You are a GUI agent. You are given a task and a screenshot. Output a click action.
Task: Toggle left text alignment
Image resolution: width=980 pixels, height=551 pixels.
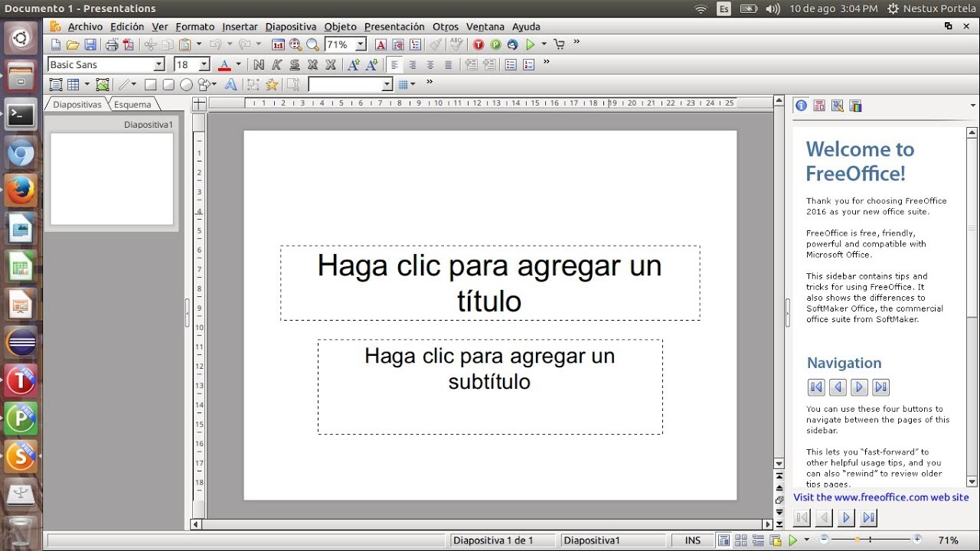pyautogui.click(x=394, y=64)
